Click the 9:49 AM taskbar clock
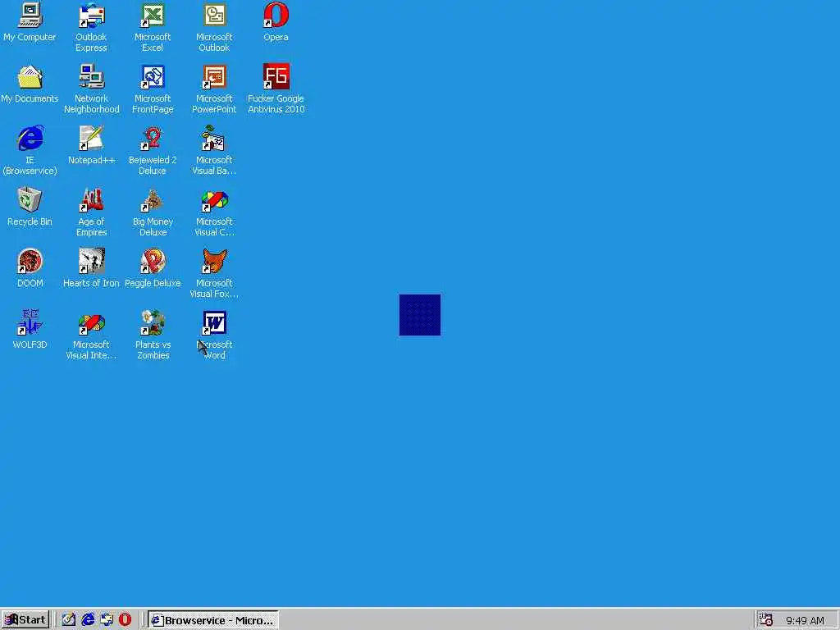The width and height of the screenshot is (840, 630). (805, 620)
